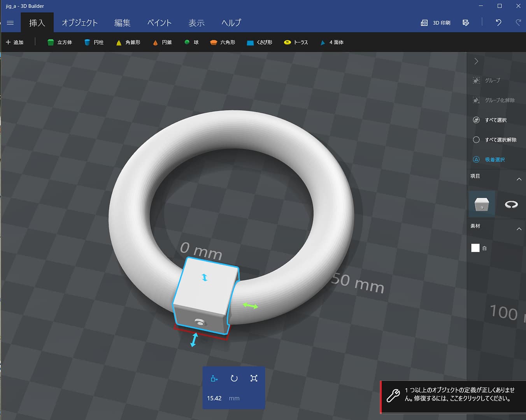Collapse the right side panel chevron

click(x=476, y=61)
